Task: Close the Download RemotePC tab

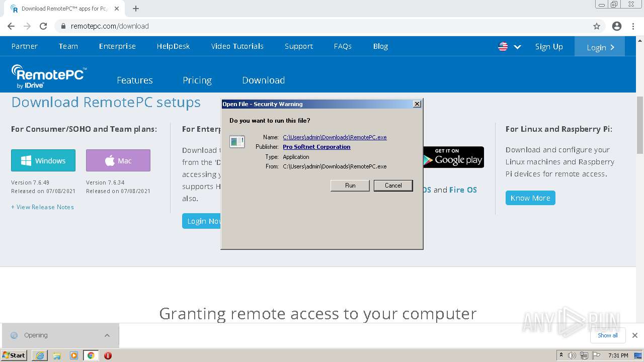Action: [x=117, y=9]
